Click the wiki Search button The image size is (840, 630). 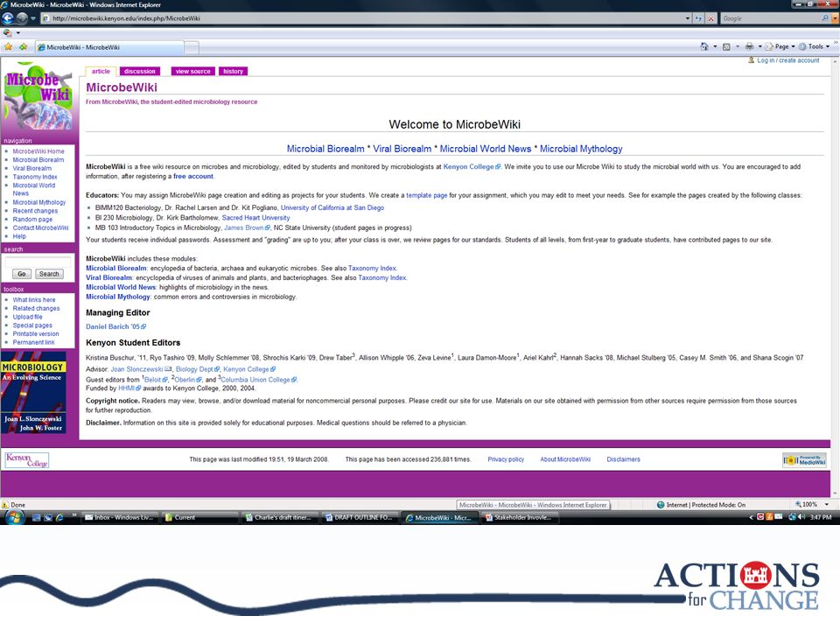coord(49,274)
